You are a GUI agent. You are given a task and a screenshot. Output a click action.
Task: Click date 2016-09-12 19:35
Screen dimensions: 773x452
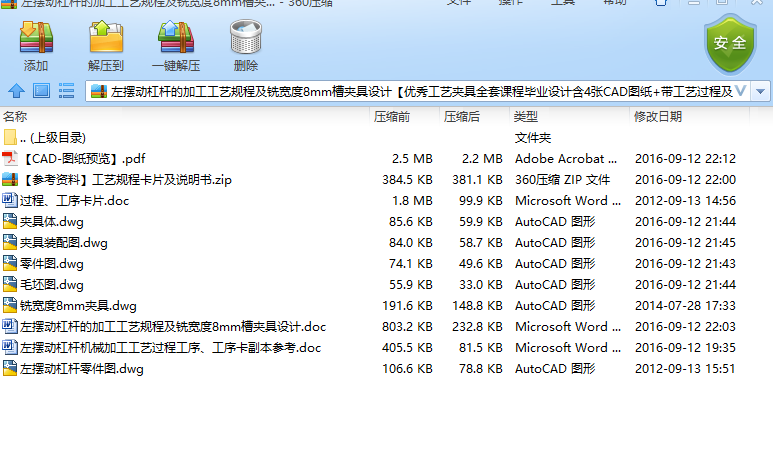[685, 348]
